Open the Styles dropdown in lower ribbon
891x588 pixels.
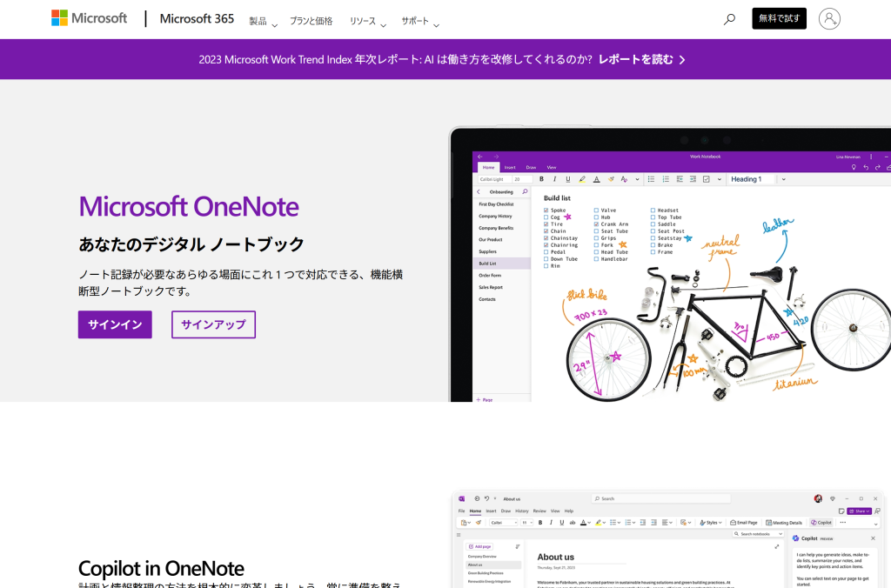coord(711,522)
